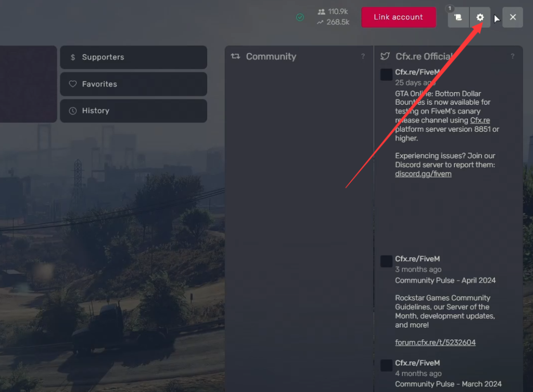Screen dimensions: 533x392
Task: Open the forum.cfx.re/t/5232604 link
Action: click(435, 343)
